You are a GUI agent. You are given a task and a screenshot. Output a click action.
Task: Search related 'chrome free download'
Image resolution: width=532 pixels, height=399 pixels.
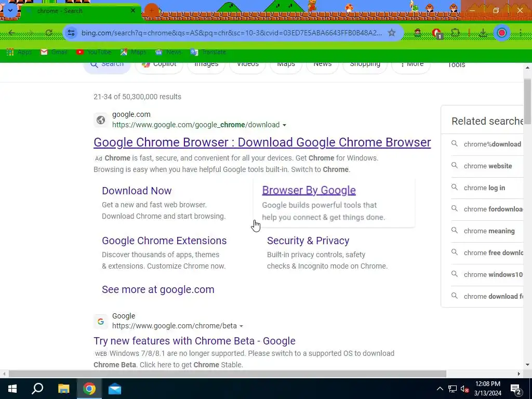click(487, 253)
